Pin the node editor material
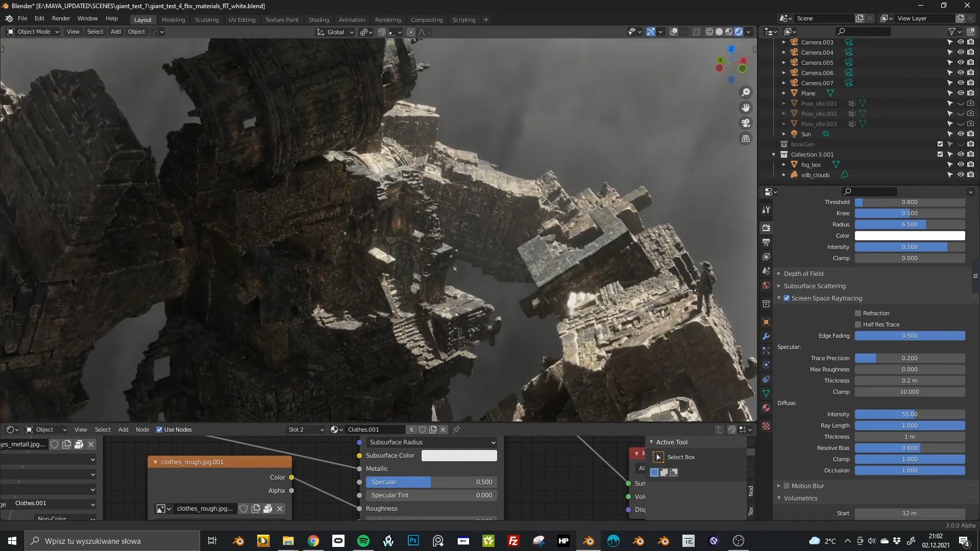Image resolution: width=980 pixels, height=551 pixels. point(457,430)
